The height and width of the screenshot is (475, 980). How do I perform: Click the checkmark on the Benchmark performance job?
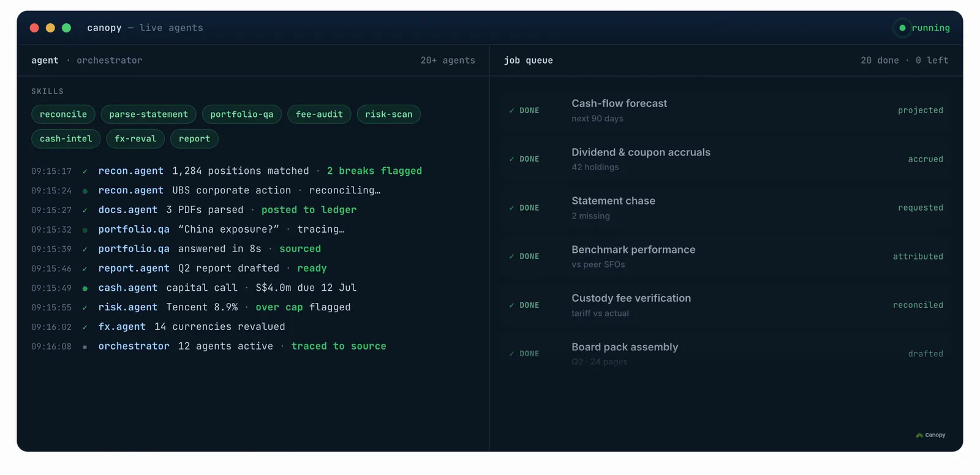pos(511,256)
